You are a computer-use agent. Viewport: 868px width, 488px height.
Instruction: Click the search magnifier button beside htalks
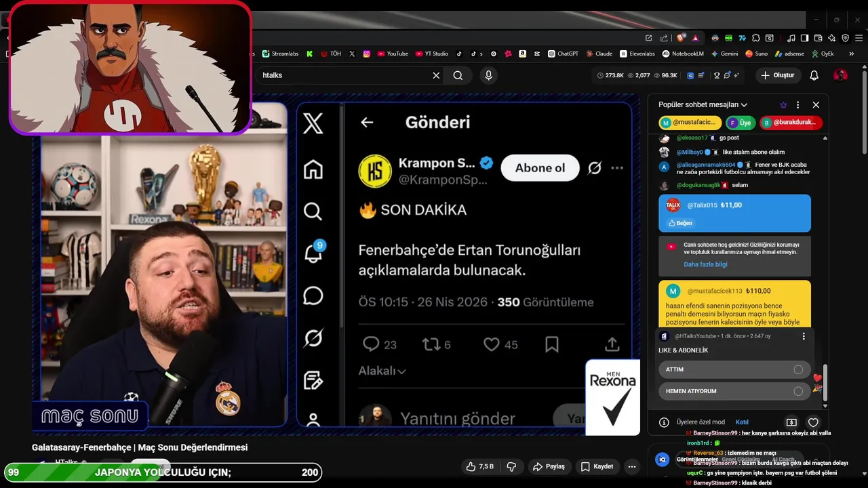[458, 75]
